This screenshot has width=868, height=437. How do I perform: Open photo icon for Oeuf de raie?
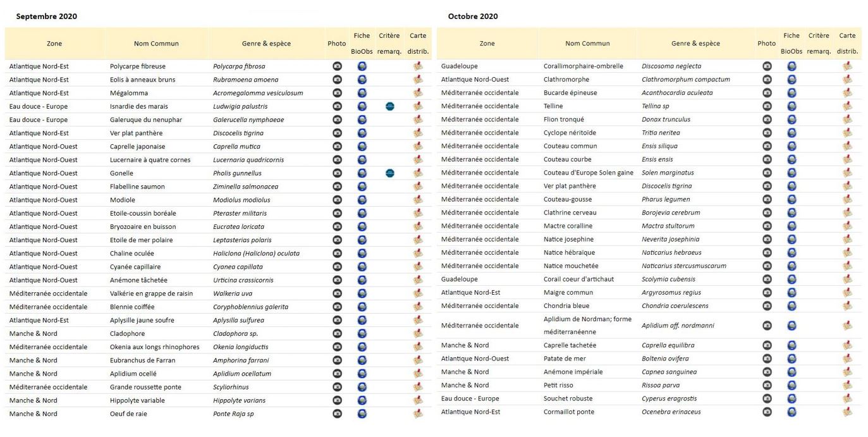point(337,414)
